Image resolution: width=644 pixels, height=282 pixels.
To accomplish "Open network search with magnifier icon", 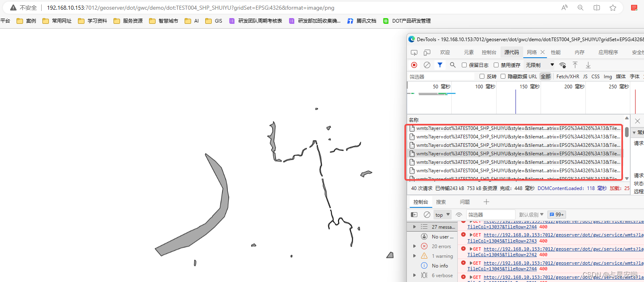I will [453, 65].
